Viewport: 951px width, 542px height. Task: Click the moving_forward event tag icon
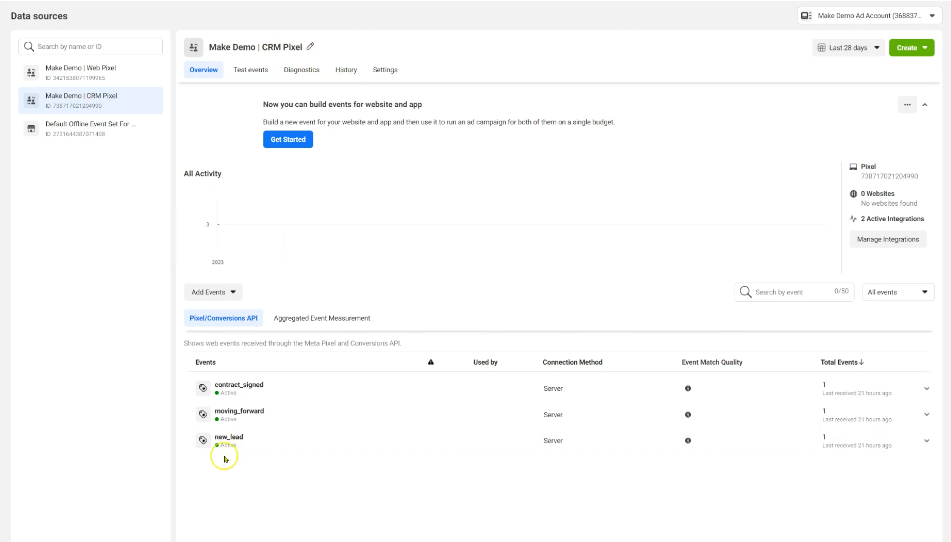[203, 414]
